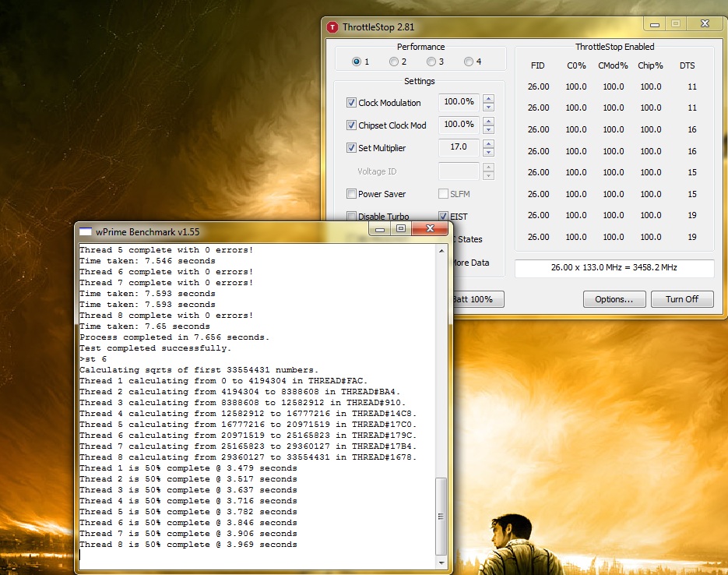Maximize the wPrime Benchmark window
Image resolution: width=728 pixels, height=575 pixels.
pos(401,228)
